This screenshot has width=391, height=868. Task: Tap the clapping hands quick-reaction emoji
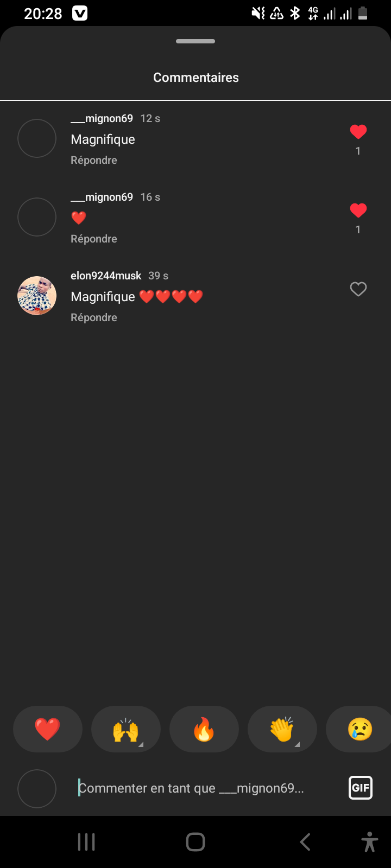[282, 729]
